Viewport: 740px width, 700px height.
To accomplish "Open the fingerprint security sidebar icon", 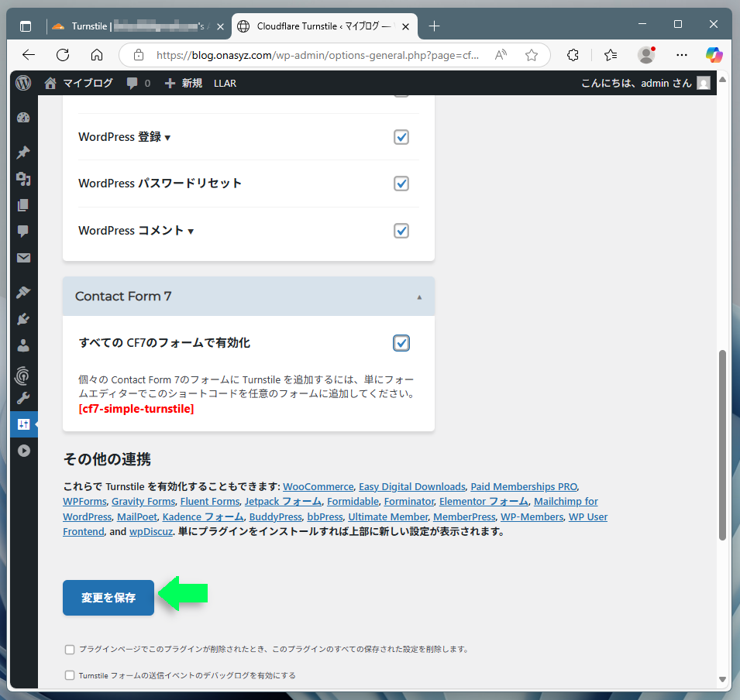I will [23, 376].
